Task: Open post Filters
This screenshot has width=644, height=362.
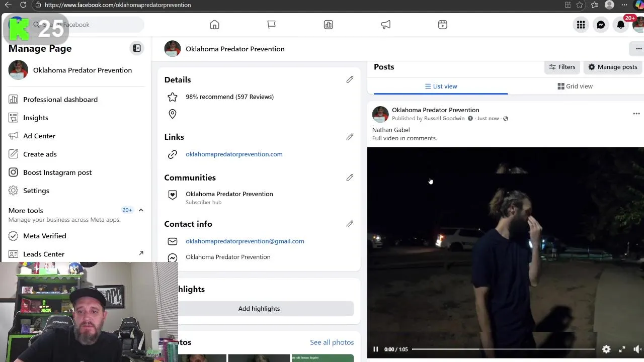Action: pos(562,67)
